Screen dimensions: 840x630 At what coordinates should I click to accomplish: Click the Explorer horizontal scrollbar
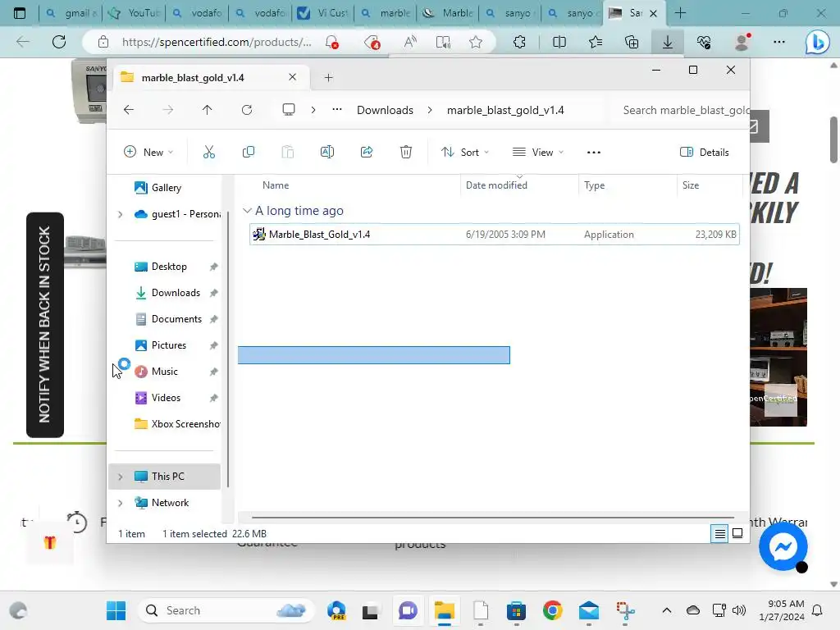click(x=492, y=518)
